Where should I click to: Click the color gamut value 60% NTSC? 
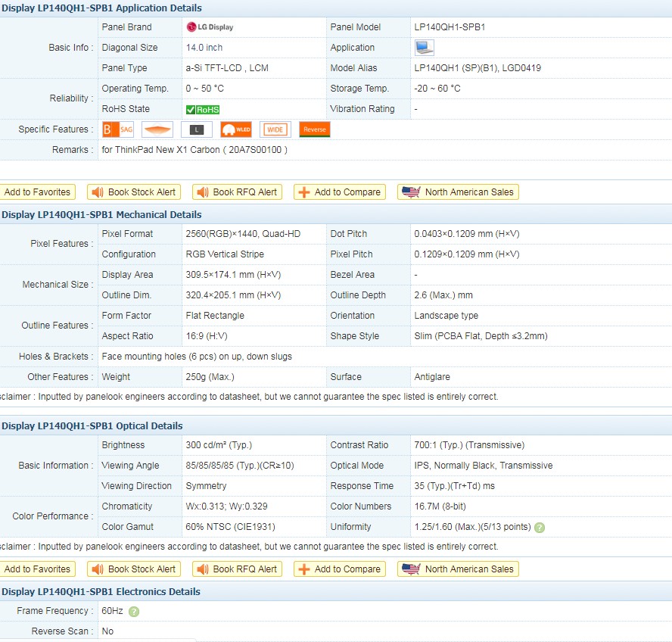pyautogui.click(x=230, y=527)
